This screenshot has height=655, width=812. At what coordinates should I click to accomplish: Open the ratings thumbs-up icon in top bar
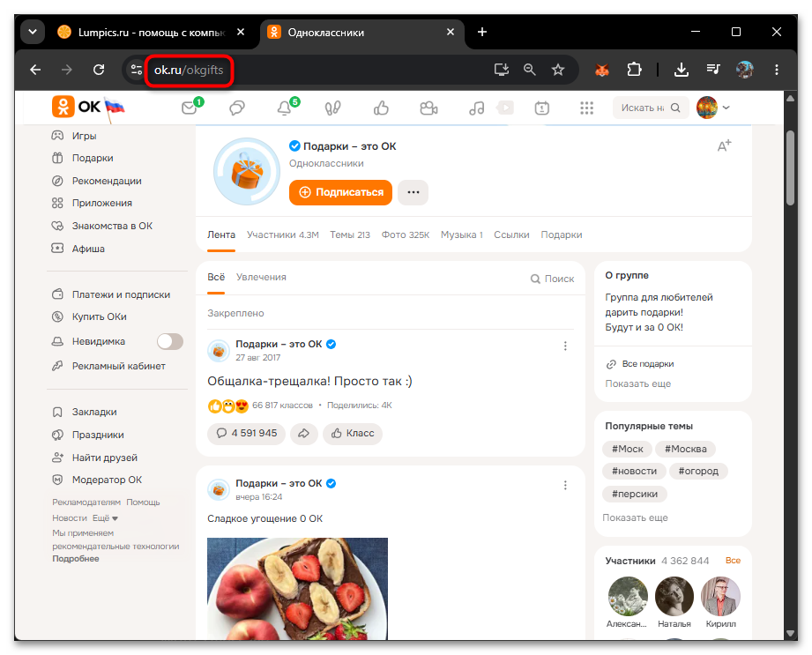pos(381,108)
